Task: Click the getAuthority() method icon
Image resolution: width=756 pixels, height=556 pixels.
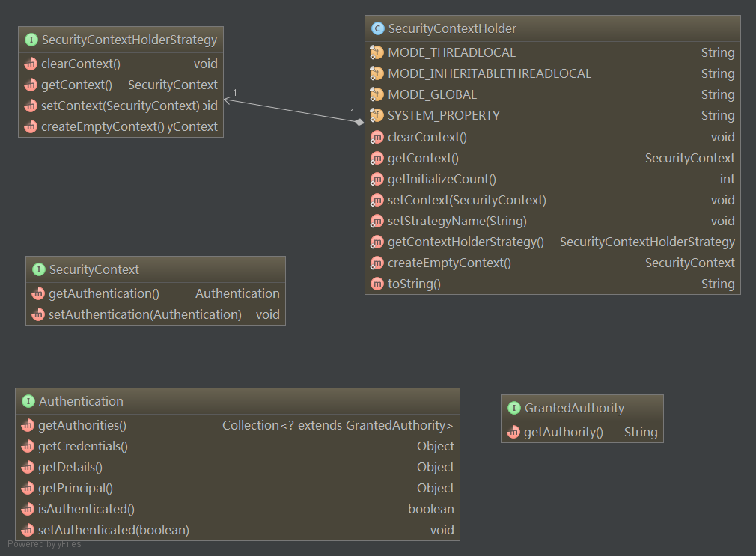Action: (513, 432)
